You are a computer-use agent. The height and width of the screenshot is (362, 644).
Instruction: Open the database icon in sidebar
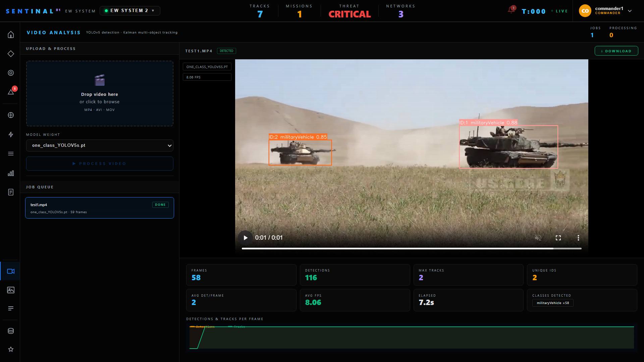pyautogui.click(x=11, y=331)
